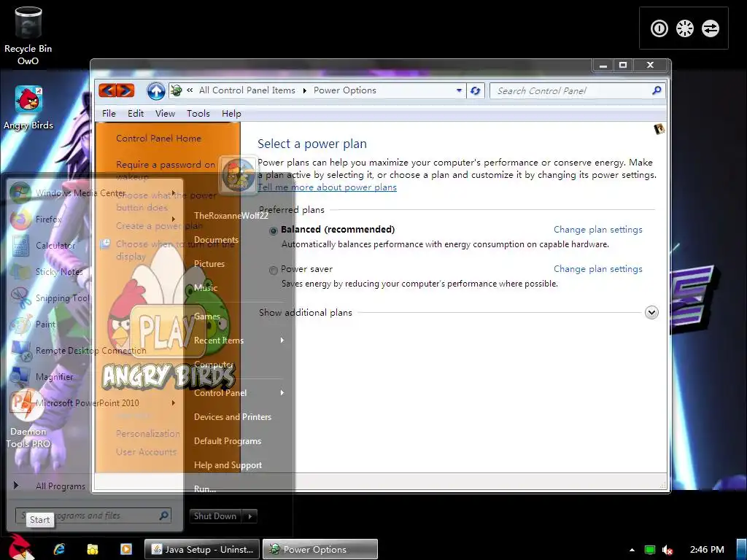Open the media player taskbar icon
Screen dimensions: 747x560
tap(125, 549)
